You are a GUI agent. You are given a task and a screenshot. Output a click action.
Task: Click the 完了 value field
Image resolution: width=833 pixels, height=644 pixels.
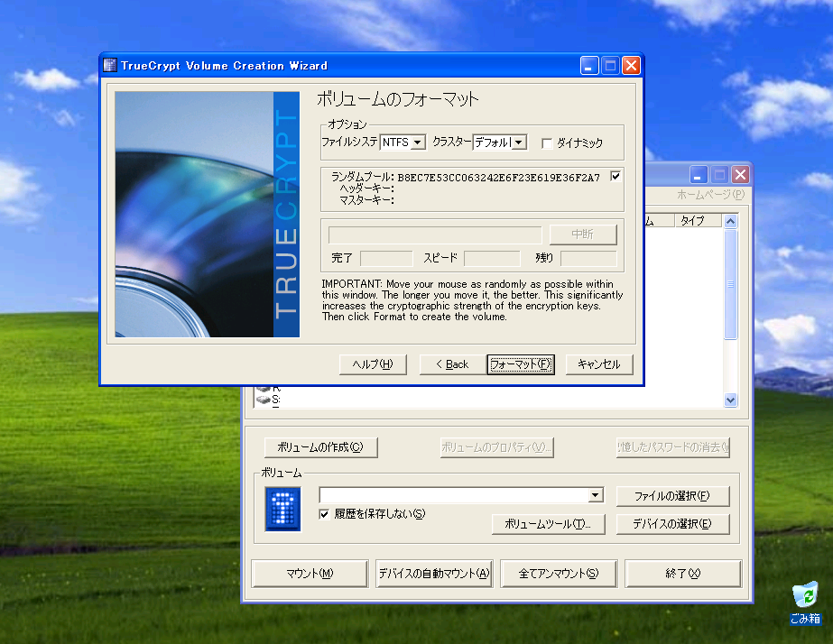386,259
